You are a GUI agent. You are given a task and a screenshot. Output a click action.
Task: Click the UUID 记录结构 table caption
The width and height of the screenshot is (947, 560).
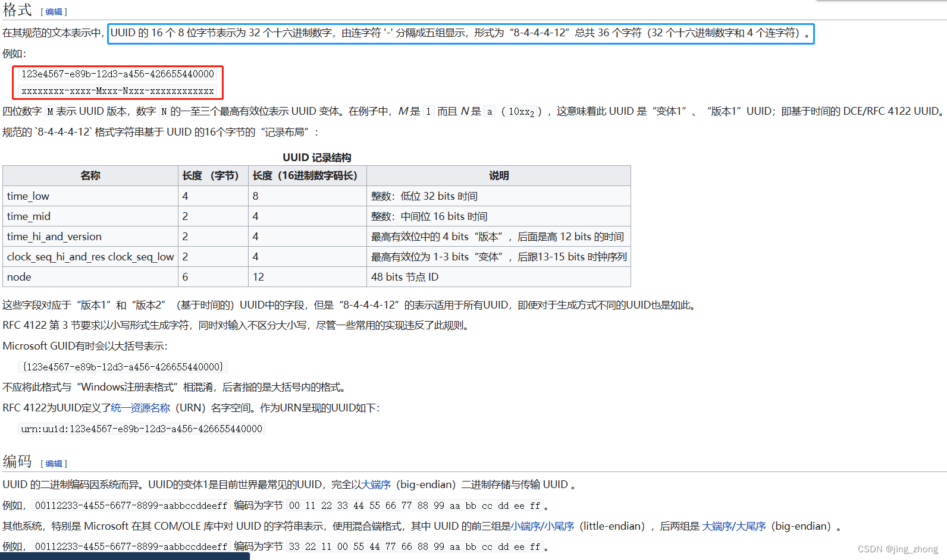point(316,158)
